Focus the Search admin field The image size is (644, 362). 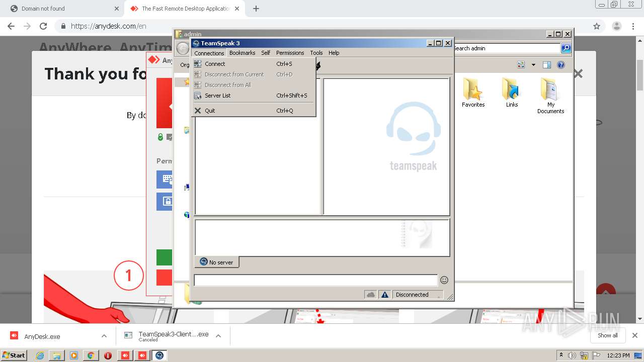[x=507, y=48]
